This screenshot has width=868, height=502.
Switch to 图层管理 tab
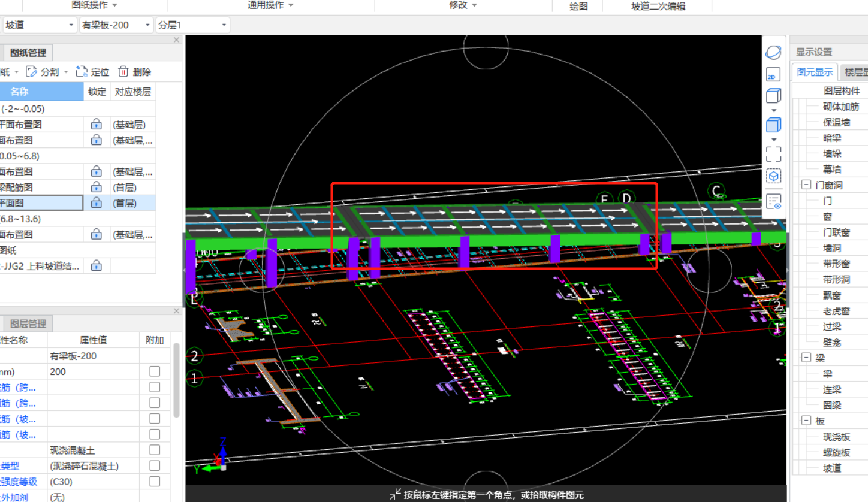(x=28, y=324)
